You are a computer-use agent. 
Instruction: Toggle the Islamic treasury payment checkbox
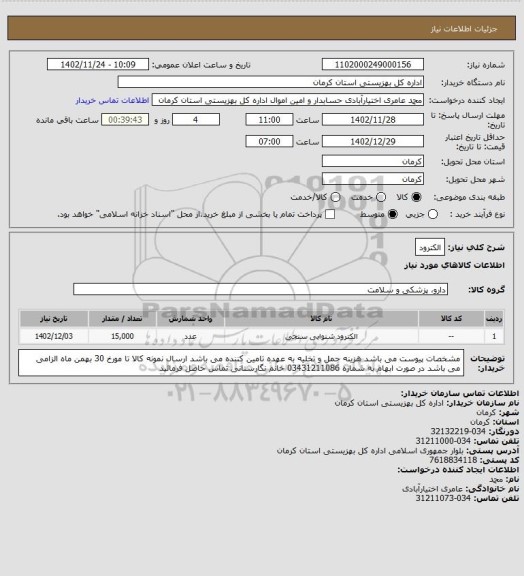(x=330, y=214)
